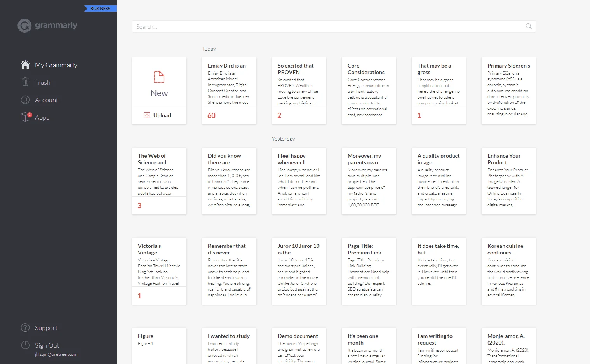The image size is (590, 364).
Task: Open "Did you know there are" document
Action: click(x=229, y=181)
